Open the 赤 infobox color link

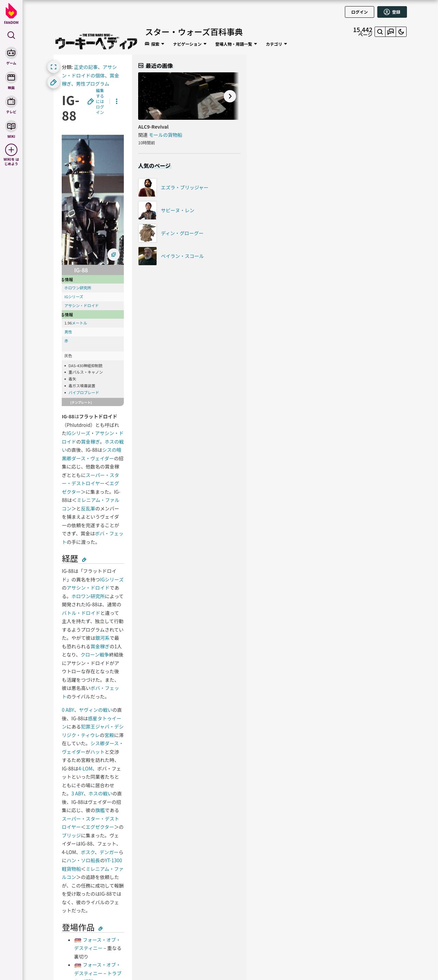(66, 341)
